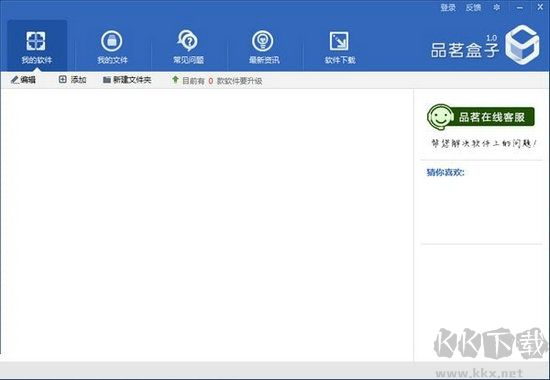550x380 pixels.
Task: Open the 我的软件 tab
Action: point(37,46)
